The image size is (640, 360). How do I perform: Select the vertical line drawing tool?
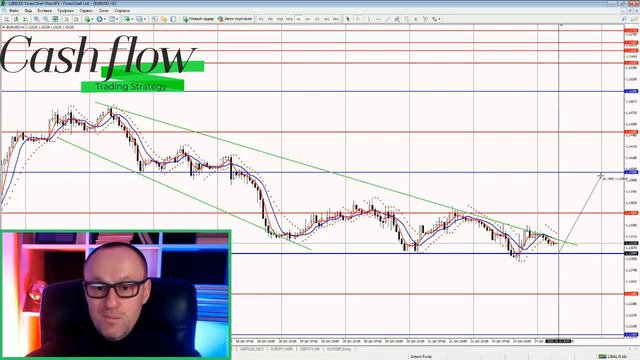click(x=369, y=19)
